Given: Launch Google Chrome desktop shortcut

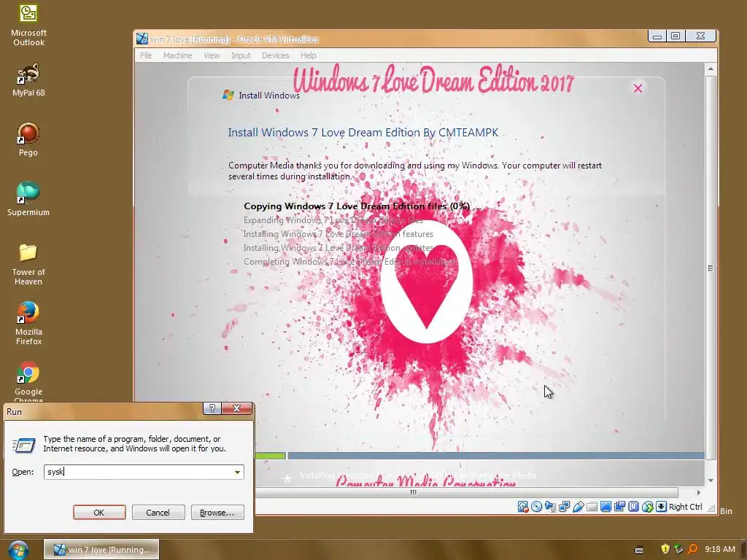Looking at the screenshot, I should pos(28,381).
